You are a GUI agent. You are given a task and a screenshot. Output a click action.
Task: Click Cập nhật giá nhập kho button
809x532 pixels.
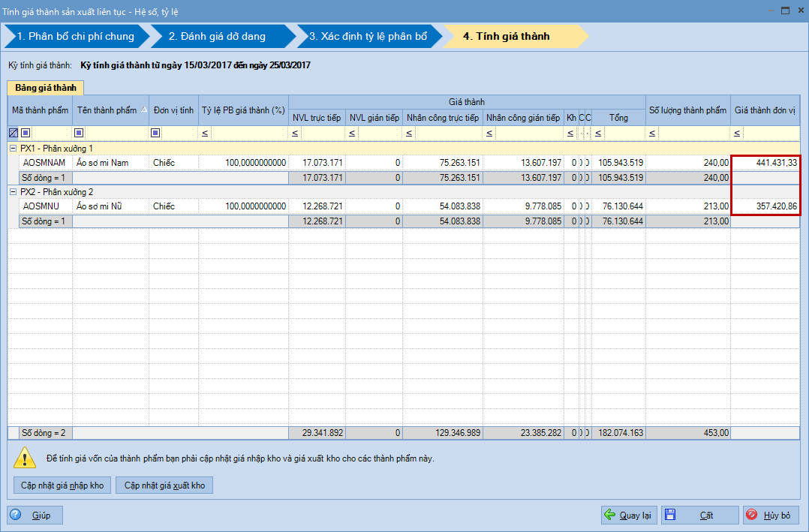click(62, 485)
